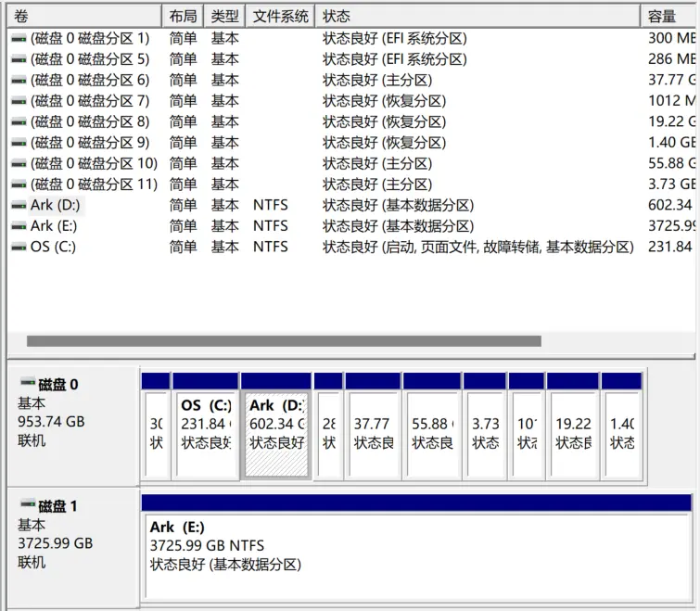Select the Ark (E:) partition block on 磁盘 1

click(x=417, y=547)
